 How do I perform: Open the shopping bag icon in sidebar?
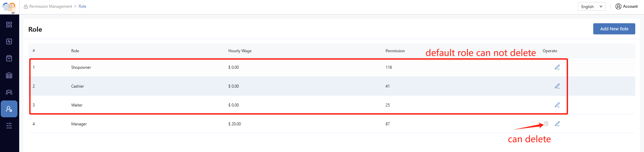(9, 58)
